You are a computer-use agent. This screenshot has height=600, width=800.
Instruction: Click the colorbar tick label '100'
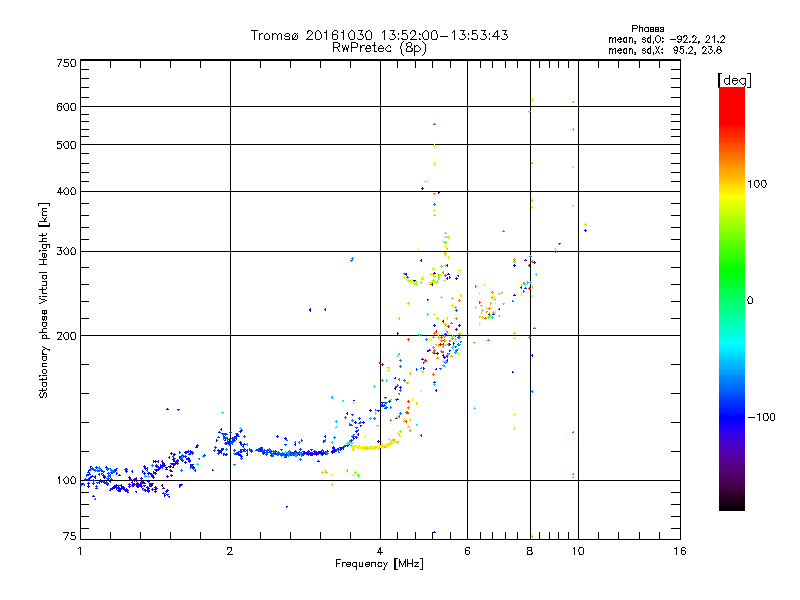point(757,184)
